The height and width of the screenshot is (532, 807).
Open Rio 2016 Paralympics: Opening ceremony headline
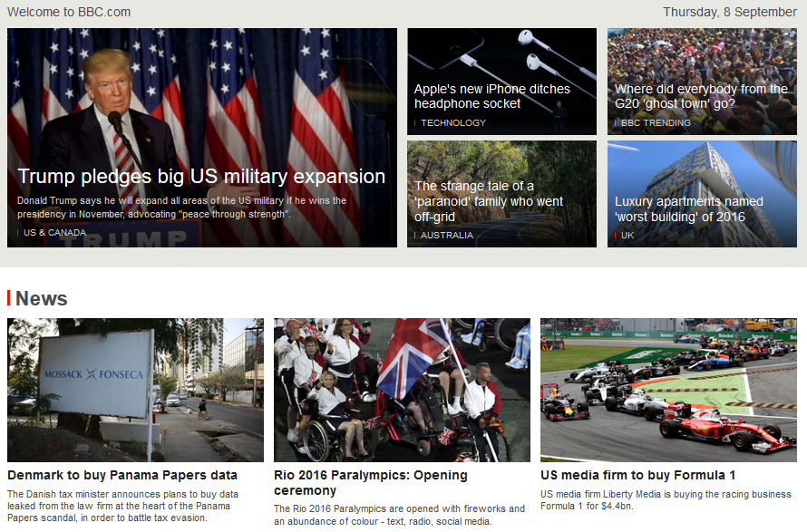(x=371, y=482)
